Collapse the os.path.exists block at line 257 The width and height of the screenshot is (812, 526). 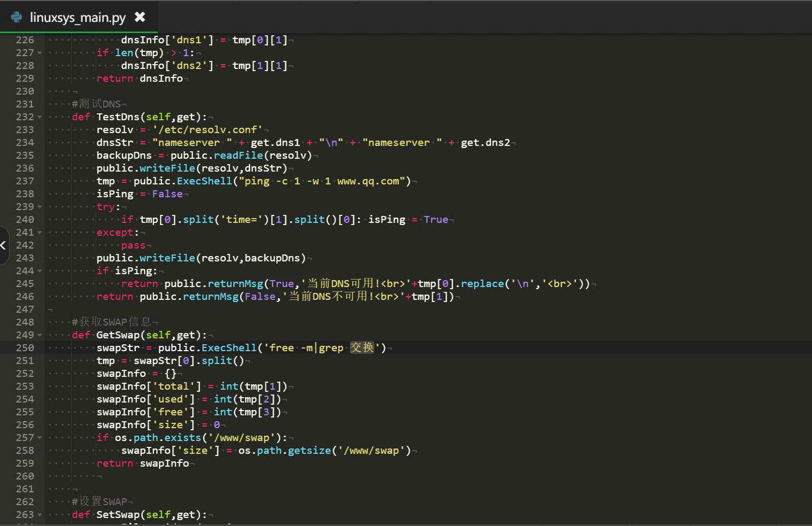coord(40,438)
